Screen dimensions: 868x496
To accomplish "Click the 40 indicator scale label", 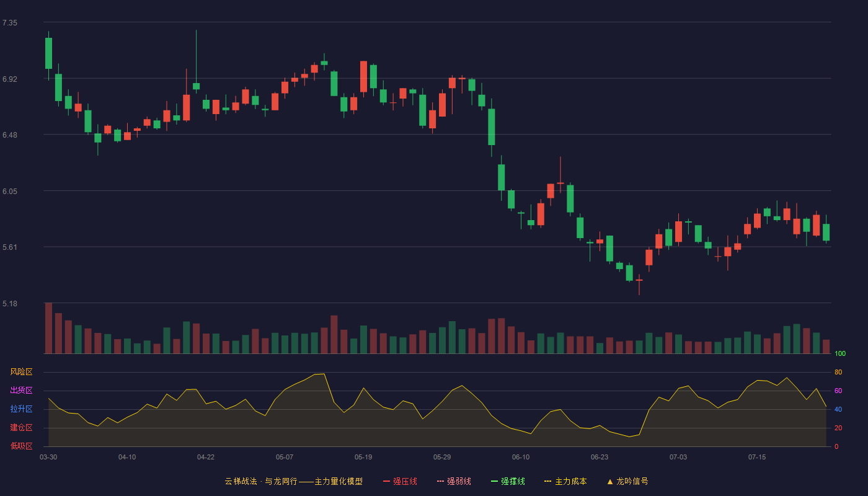I will click(838, 409).
